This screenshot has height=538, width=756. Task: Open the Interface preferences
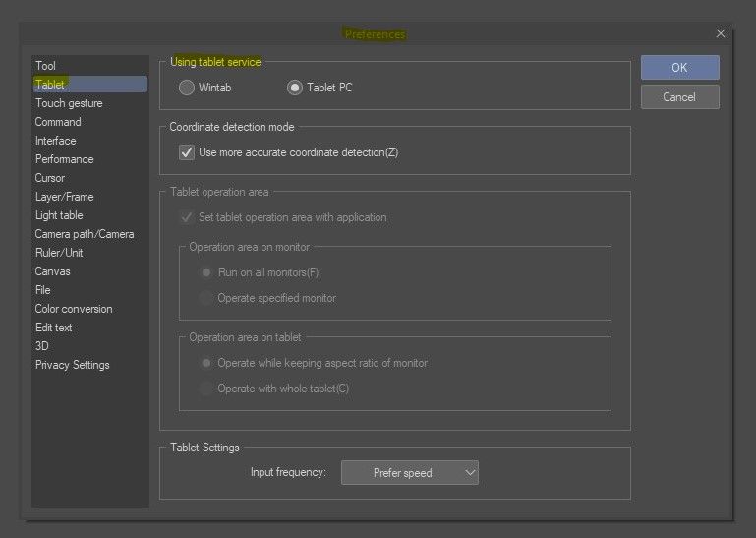(55, 141)
